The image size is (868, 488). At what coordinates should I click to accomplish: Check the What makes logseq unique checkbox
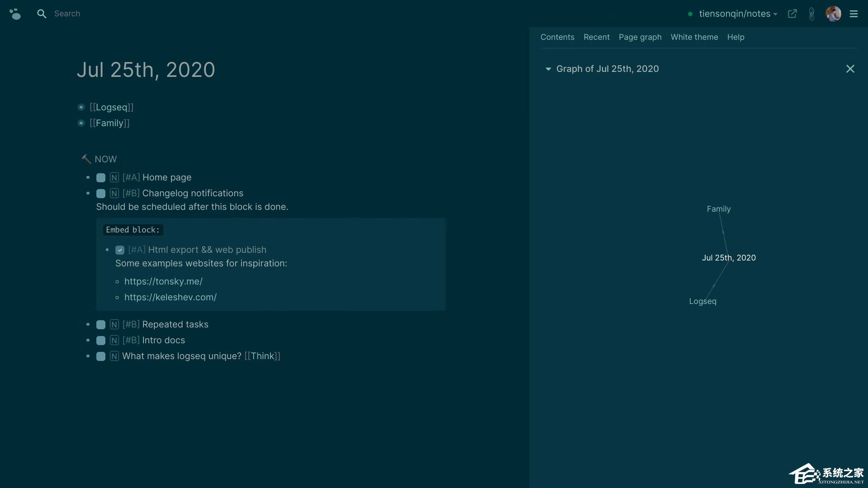tap(101, 356)
